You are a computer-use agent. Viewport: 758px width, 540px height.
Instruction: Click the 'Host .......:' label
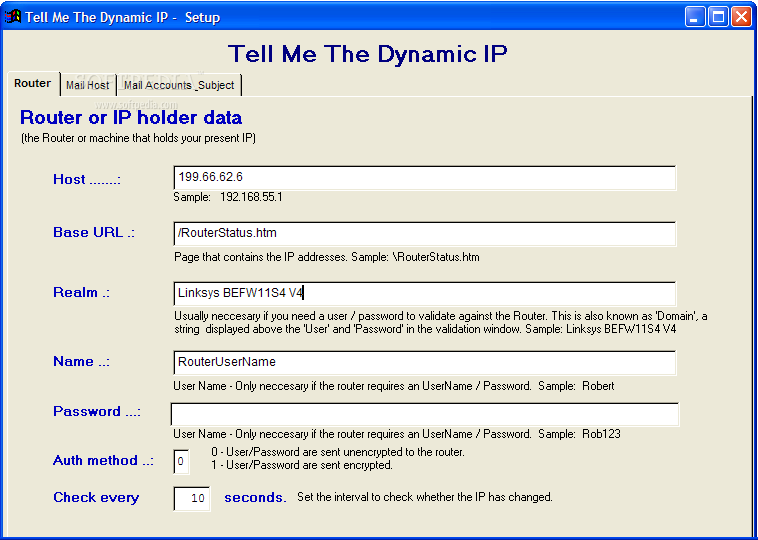click(87, 179)
